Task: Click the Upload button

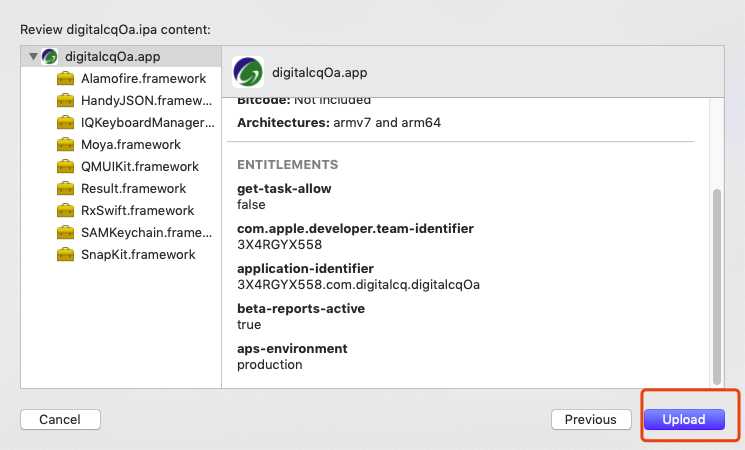Action: tap(684, 420)
